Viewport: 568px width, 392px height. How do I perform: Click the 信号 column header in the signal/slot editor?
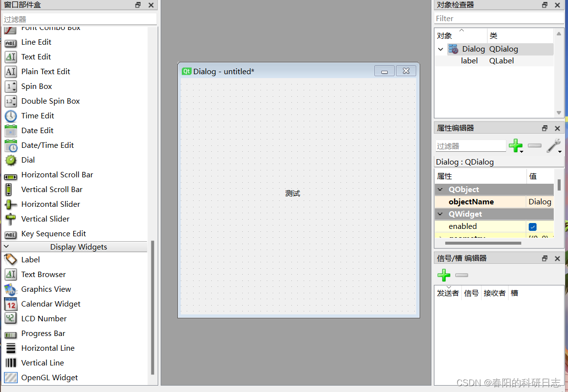click(x=471, y=293)
